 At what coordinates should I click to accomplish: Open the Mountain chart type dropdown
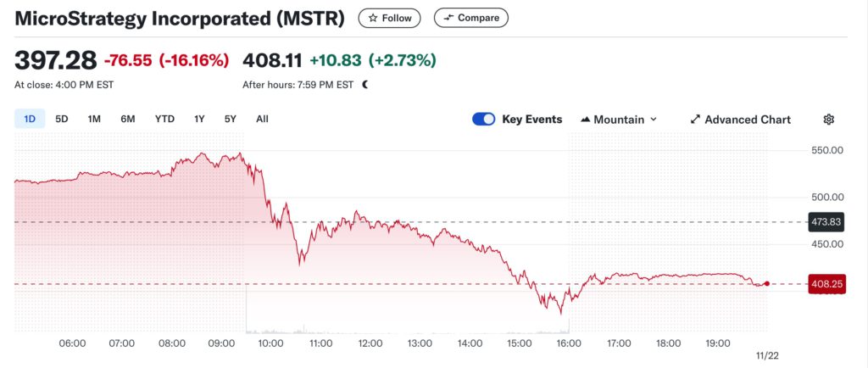pyautogui.click(x=619, y=120)
